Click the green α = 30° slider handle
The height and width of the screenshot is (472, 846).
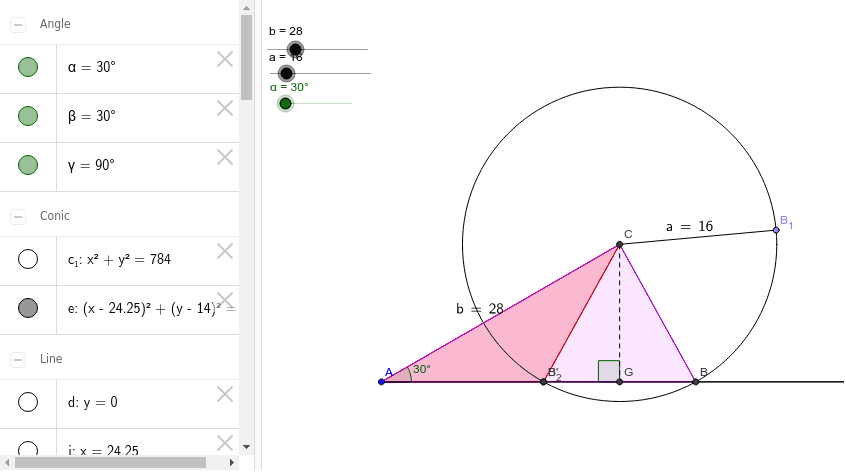[285, 103]
